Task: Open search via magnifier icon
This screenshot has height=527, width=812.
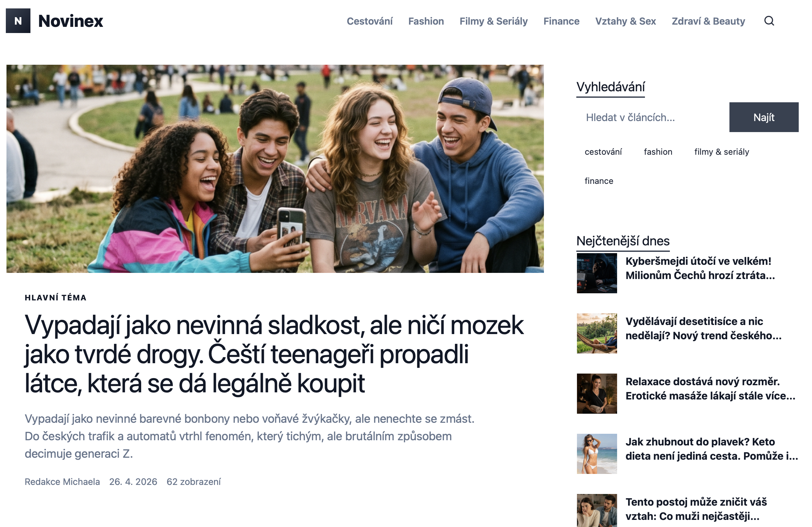Action: coord(769,21)
